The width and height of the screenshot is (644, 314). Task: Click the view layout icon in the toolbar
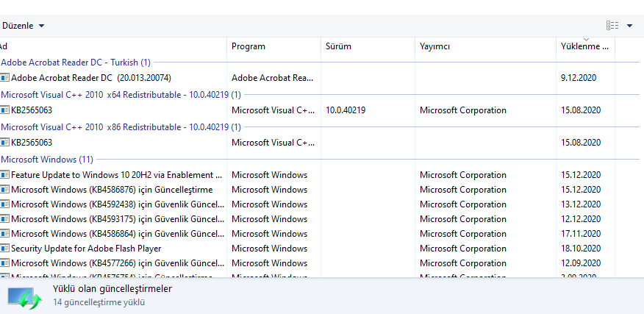tap(612, 26)
